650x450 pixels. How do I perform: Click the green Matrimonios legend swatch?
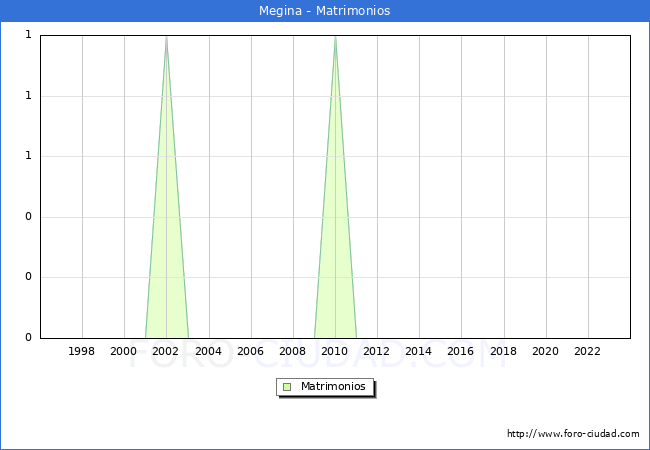(287, 387)
